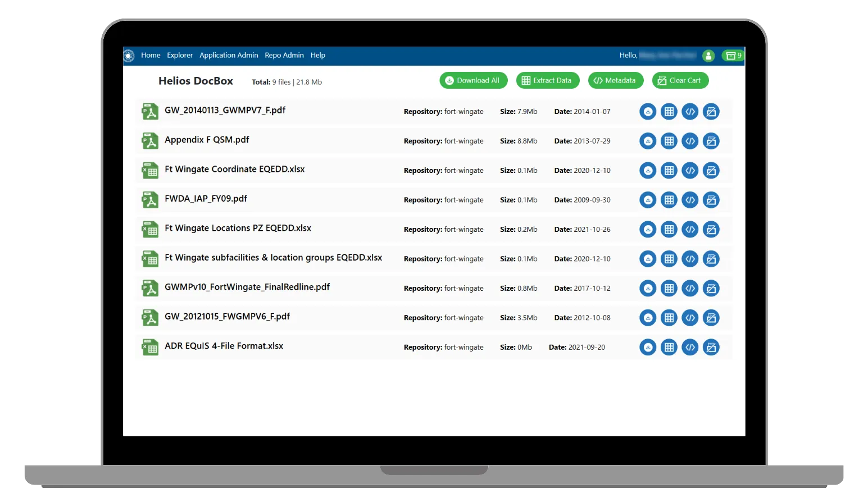Download FWDA_IAP_FY09.pdf

click(648, 200)
